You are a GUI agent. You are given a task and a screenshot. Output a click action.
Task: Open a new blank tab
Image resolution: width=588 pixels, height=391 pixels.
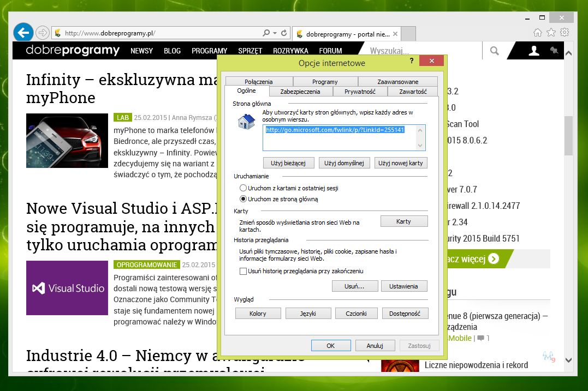coord(408,34)
